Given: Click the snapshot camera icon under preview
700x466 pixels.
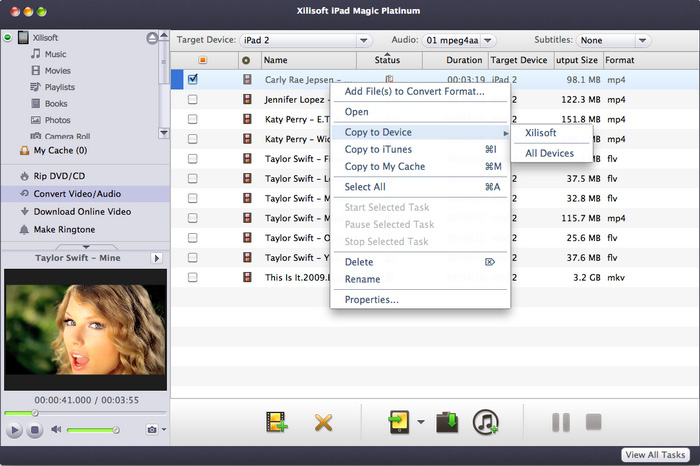Looking at the screenshot, I should tap(152, 430).
